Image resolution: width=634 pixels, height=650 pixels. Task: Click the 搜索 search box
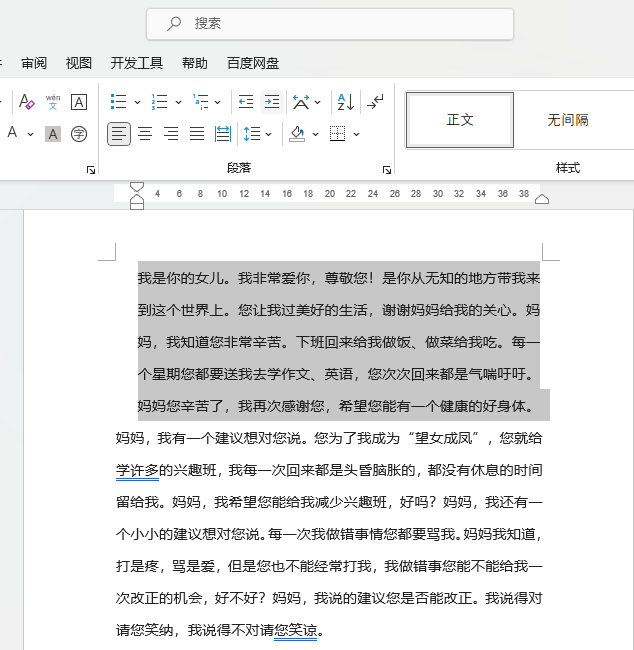(x=330, y=24)
